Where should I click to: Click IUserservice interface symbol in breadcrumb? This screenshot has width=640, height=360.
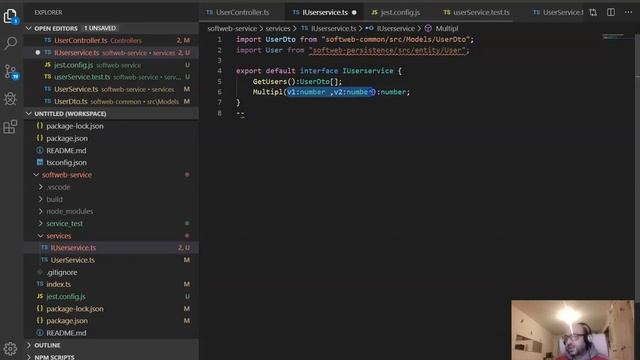[391, 29]
